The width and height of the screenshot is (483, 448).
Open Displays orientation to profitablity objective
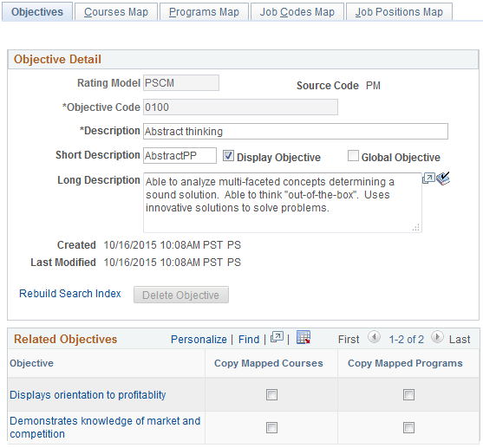click(x=88, y=395)
